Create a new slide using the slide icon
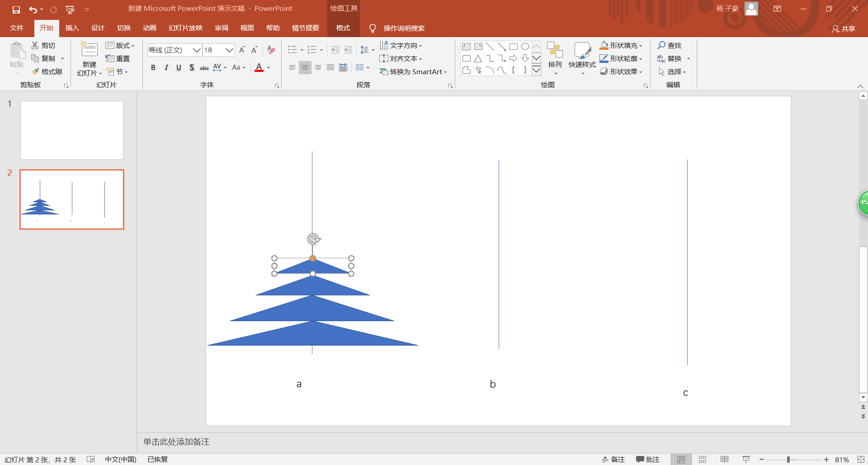This screenshot has height=465, width=868. coord(89,50)
